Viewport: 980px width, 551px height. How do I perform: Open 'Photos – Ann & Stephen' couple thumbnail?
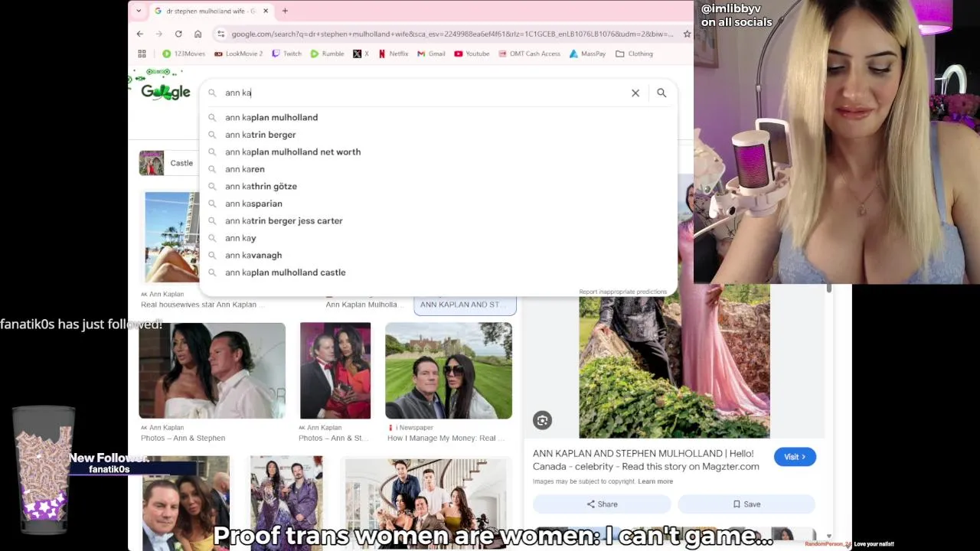click(212, 370)
